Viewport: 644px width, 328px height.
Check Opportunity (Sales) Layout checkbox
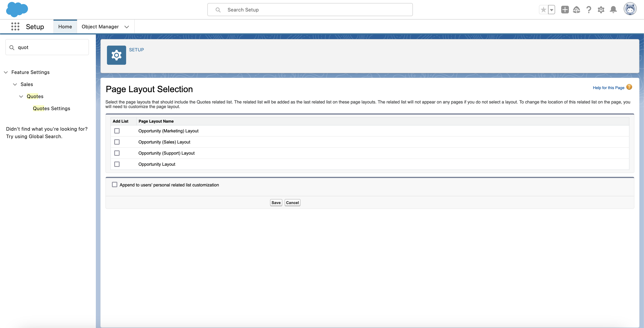[117, 142]
